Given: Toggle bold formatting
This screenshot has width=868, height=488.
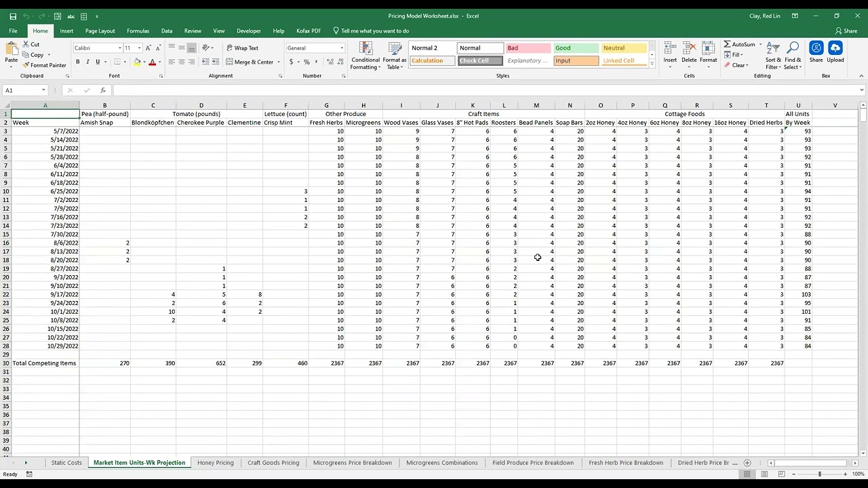Looking at the screenshot, I should point(77,62).
